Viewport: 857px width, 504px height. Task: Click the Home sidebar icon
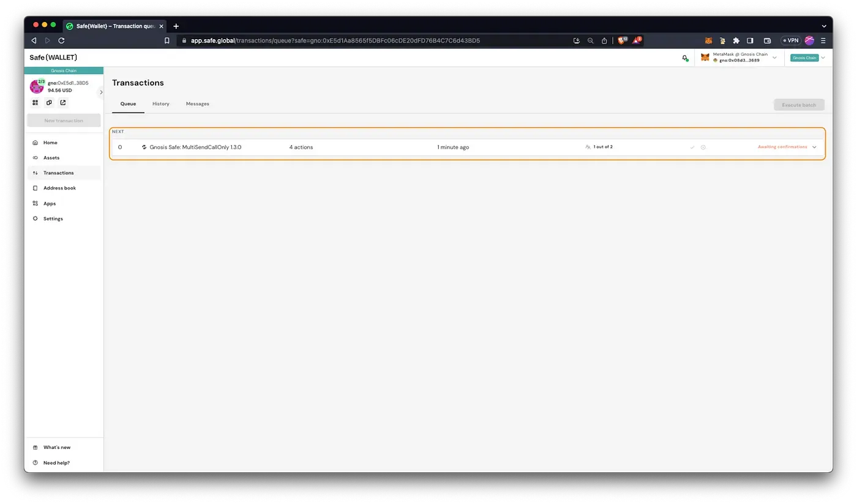(x=36, y=143)
